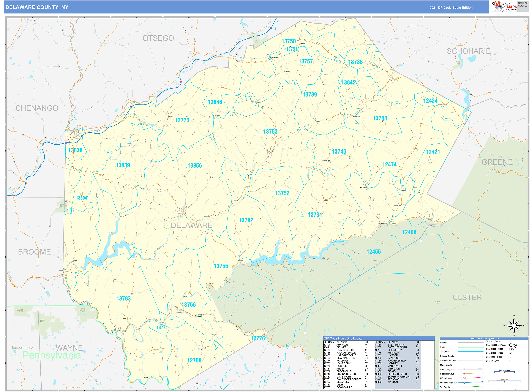This screenshot has width=532, height=392.
Task: Click the BROOME county label
Action: pos(34,252)
